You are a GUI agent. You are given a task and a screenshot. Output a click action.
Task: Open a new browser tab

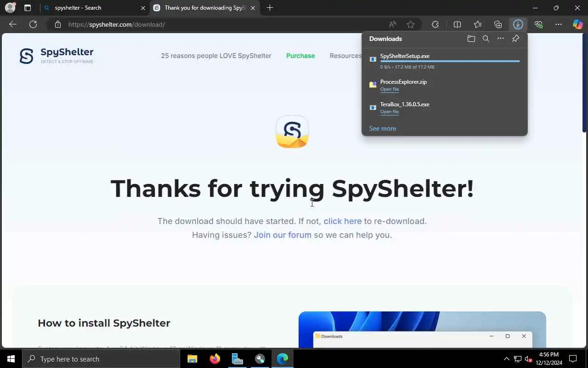click(270, 8)
